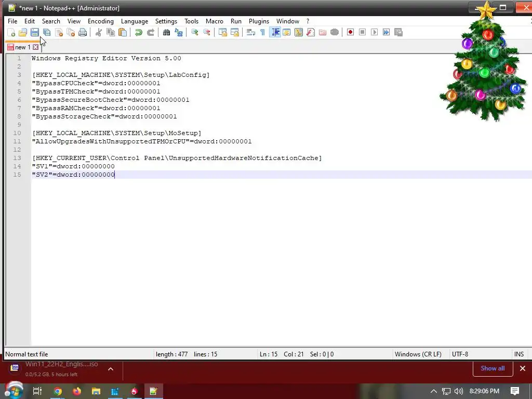The height and width of the screenshot is (399, 532).
Task: Toggle word wrap toolbar icon
Action: click(x=250, y=32)
